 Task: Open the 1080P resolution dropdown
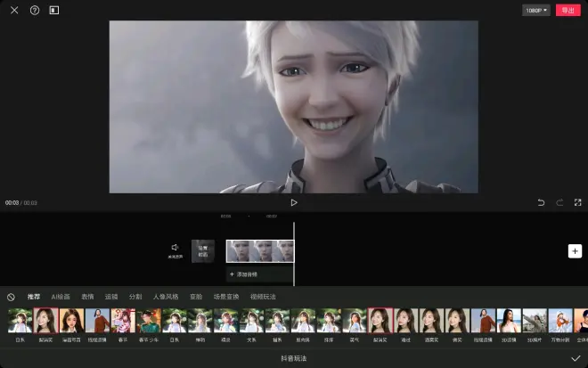click(x=536, y=11)
